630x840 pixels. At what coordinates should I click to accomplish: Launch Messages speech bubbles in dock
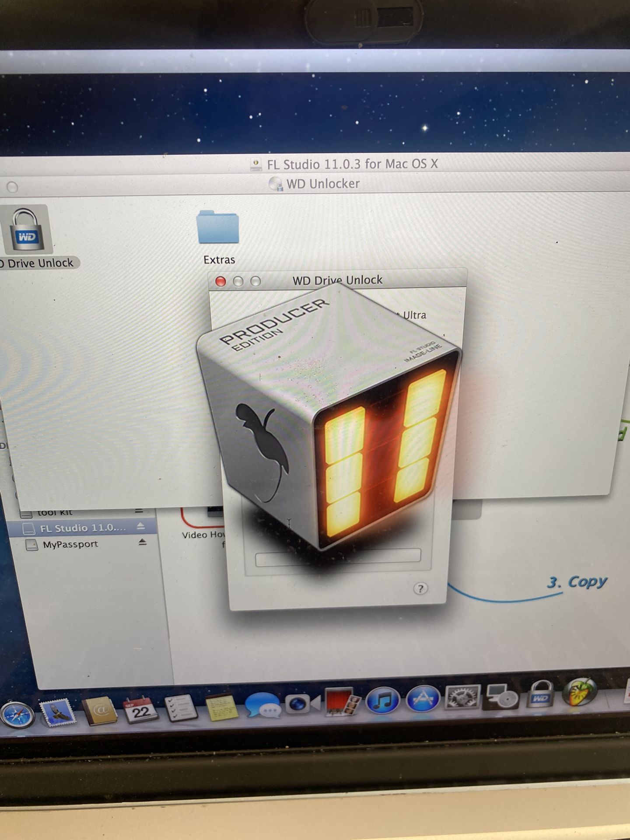263,705
